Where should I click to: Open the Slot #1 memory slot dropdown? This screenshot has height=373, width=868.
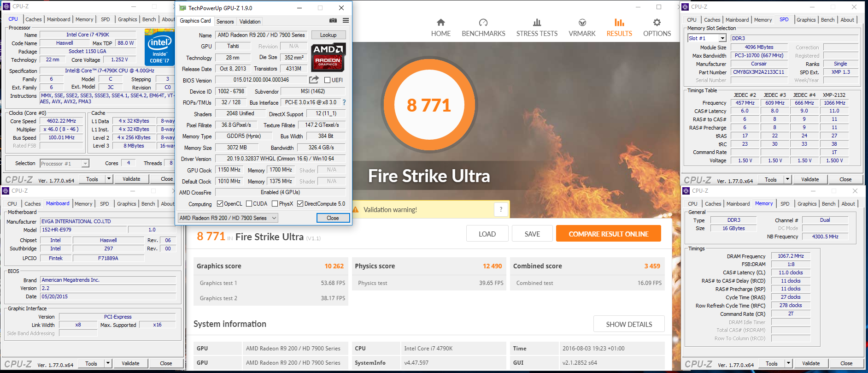pos(707,38)
